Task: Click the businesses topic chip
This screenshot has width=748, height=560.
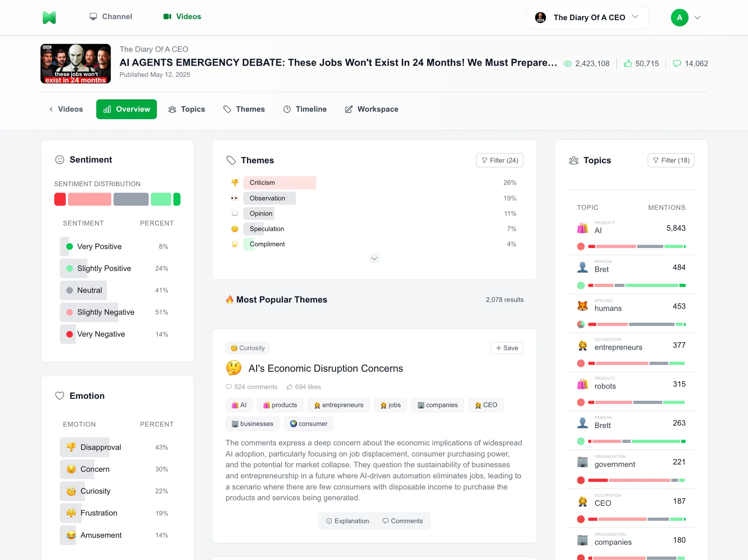Action: (252, 423)
